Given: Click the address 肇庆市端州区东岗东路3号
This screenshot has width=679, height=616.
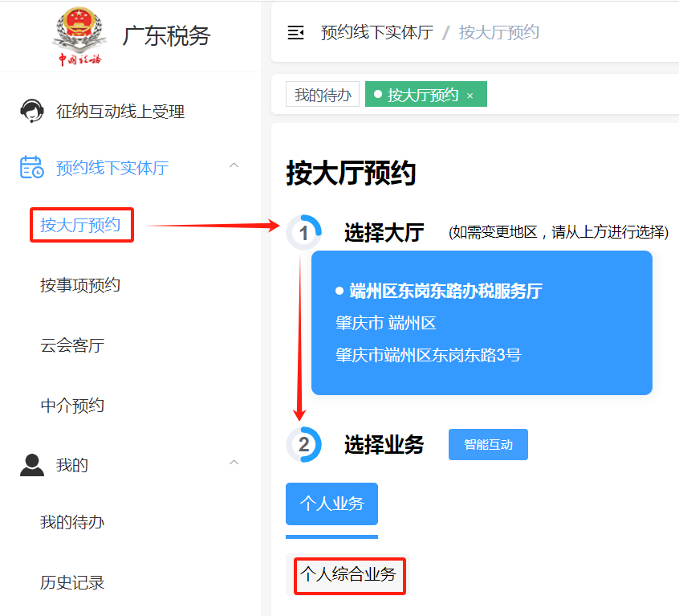Looking at the screenshot, I should tap(429, 355).
